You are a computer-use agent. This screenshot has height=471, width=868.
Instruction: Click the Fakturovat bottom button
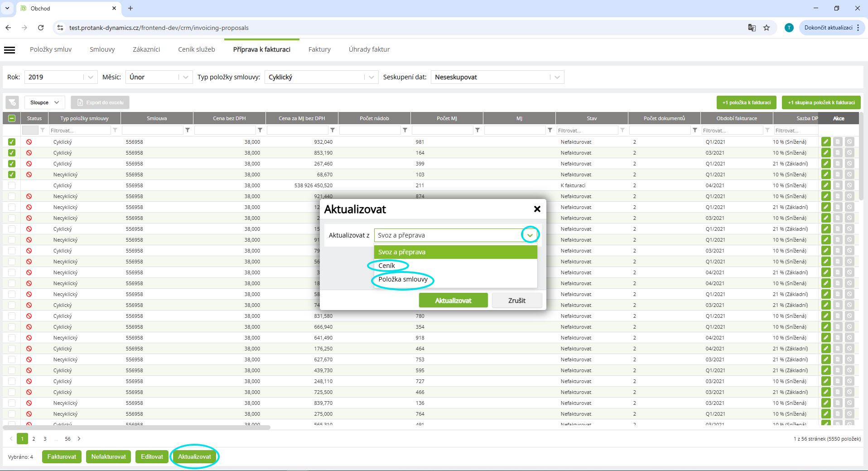62,456
